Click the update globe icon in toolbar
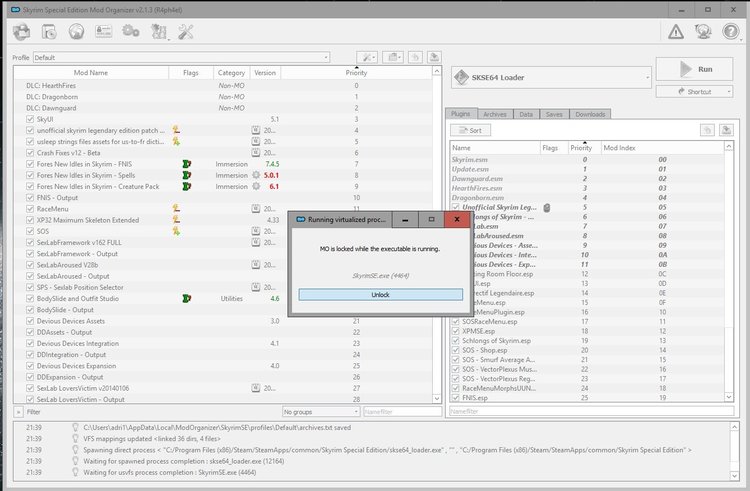 703,32
